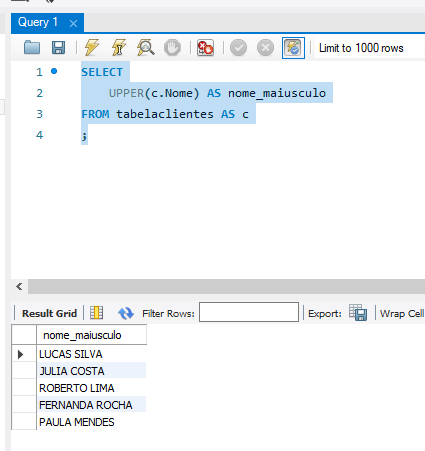Toggle the continue-on-error stop icon
Screen dimensions: 425x451
(205, 48)
